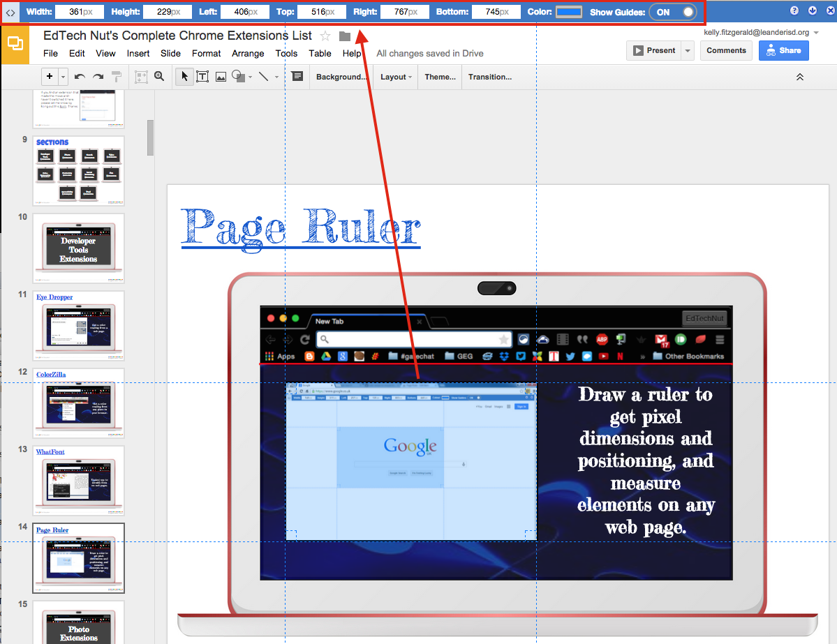Click the blue Share button

(784, 51)
